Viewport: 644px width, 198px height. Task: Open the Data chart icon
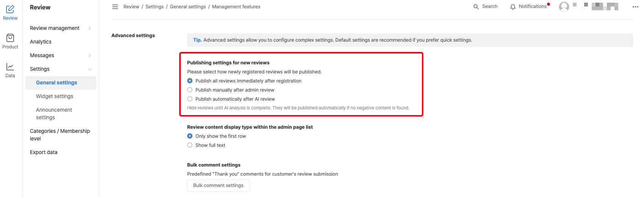coord(10,67)
